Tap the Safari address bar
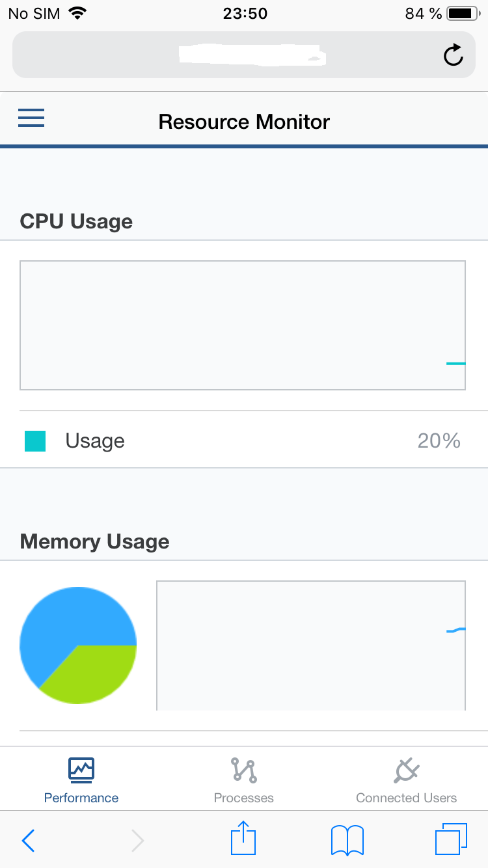488x868 pixels. [x=244, y=55]
